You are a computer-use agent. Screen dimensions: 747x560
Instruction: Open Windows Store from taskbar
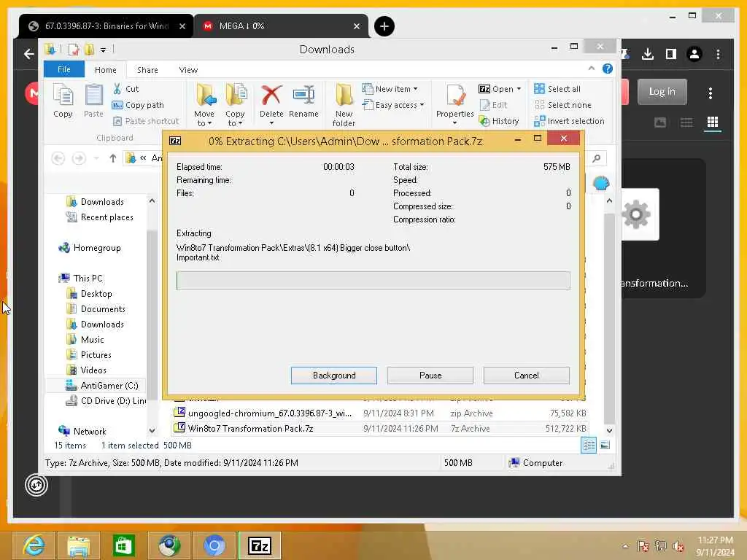pos(123,545)
